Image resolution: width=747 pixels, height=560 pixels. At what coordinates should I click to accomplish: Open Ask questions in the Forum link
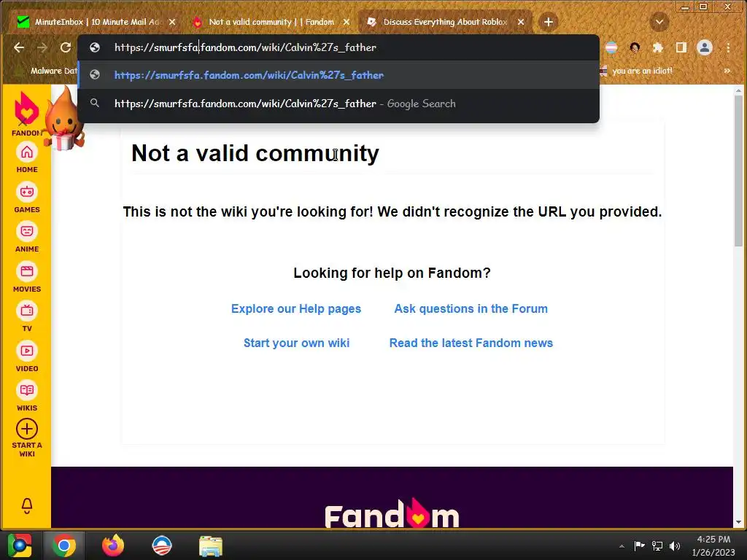pyautogui.click(x=471, y=309)
